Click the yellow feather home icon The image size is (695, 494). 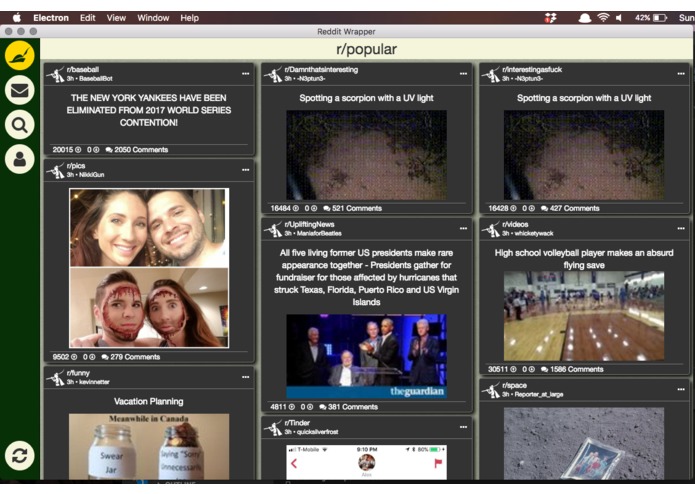click(x=20, y=55)
